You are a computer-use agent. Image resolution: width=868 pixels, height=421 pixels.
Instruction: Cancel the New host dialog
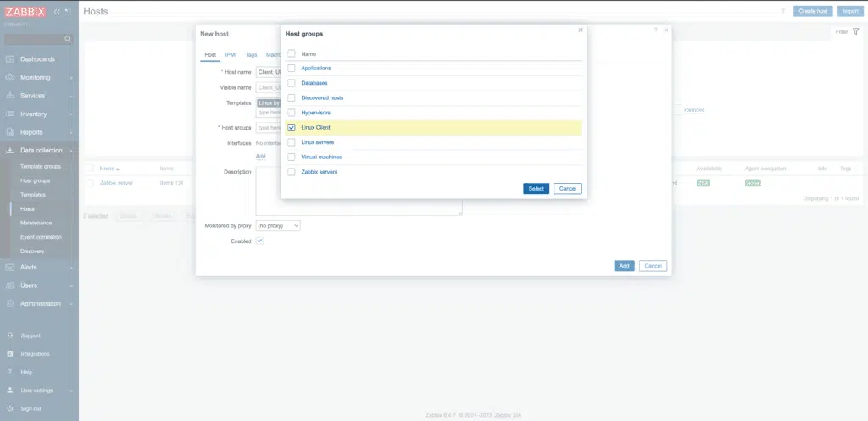(x=654, y=266)
